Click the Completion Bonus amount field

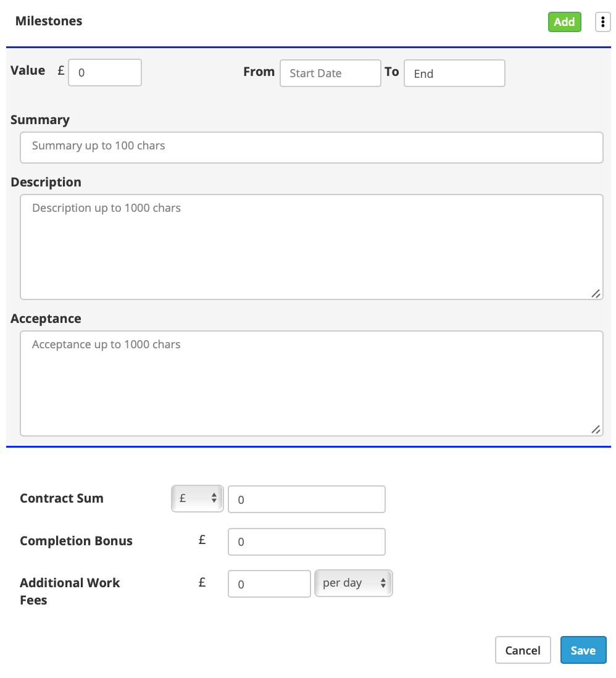tap(306, 542)
